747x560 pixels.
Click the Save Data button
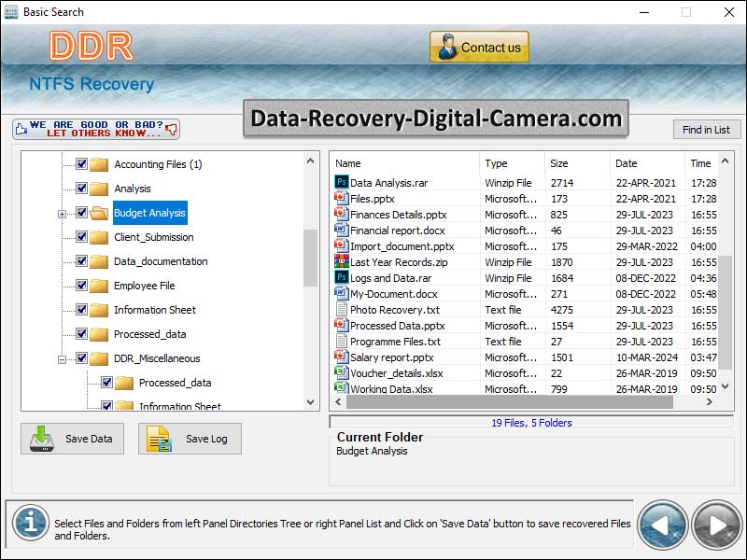pos(72,439)
